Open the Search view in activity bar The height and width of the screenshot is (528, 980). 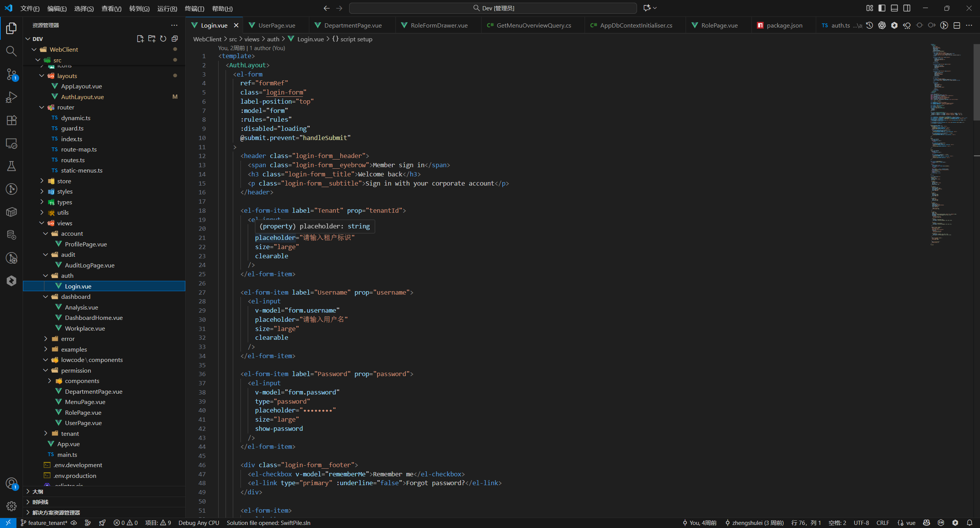tap(11, 51)
